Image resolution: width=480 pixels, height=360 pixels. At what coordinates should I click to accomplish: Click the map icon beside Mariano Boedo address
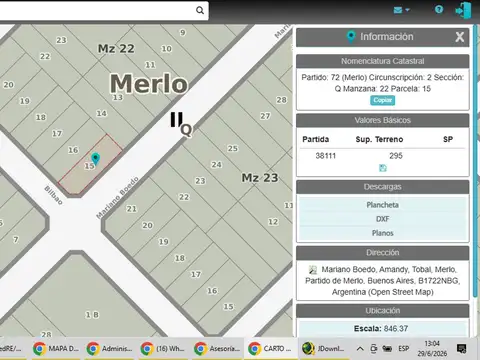pyautogui.click(x=313, y=269)
